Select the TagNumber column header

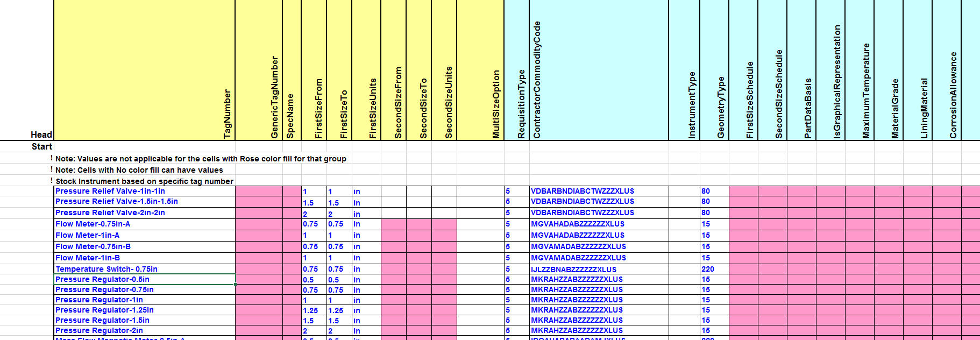click(x=144, y=70)
